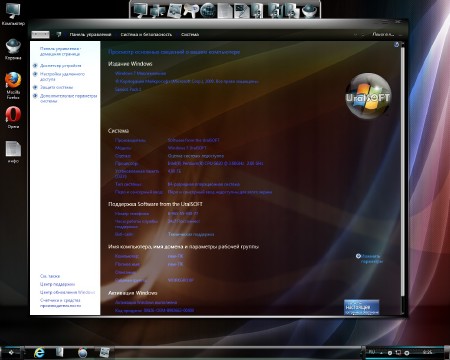This screenshot has width=450, height=360.
Task: Launch Mozilla Firefox from the desktop
Action: point(13,85)
